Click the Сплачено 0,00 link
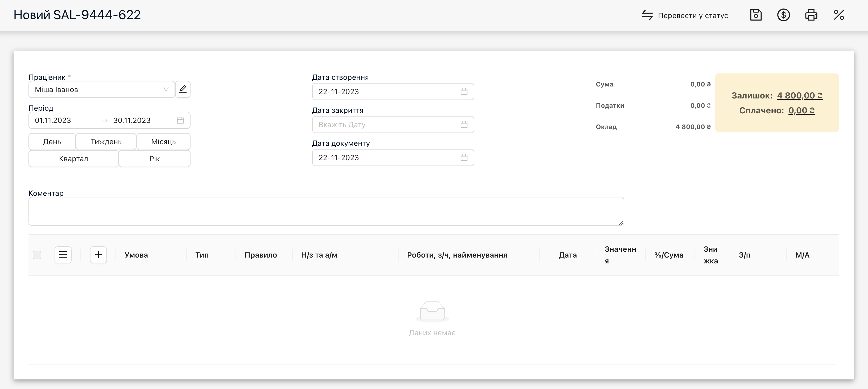The width and height of the screenshot is (868, 389). 801,110
